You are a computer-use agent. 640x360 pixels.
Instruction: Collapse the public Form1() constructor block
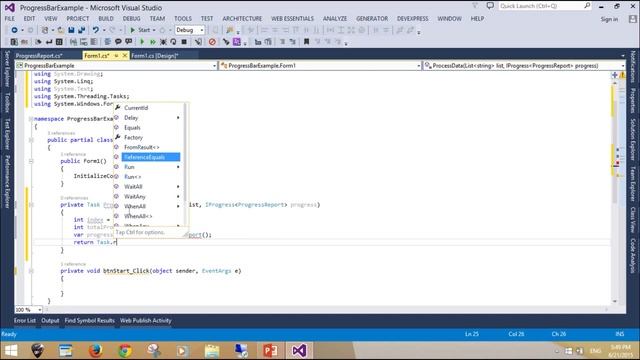[x=31, y=161]
